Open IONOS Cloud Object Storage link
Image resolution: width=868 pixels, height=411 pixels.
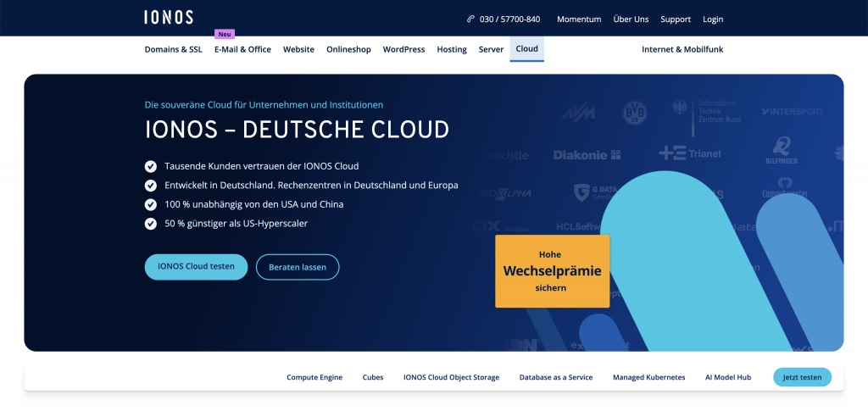pos(451,377)
